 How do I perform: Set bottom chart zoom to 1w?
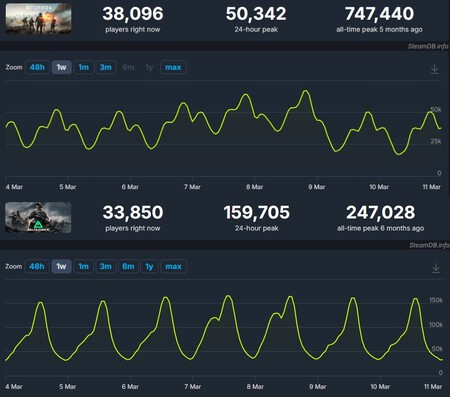[x=61, y=266]
